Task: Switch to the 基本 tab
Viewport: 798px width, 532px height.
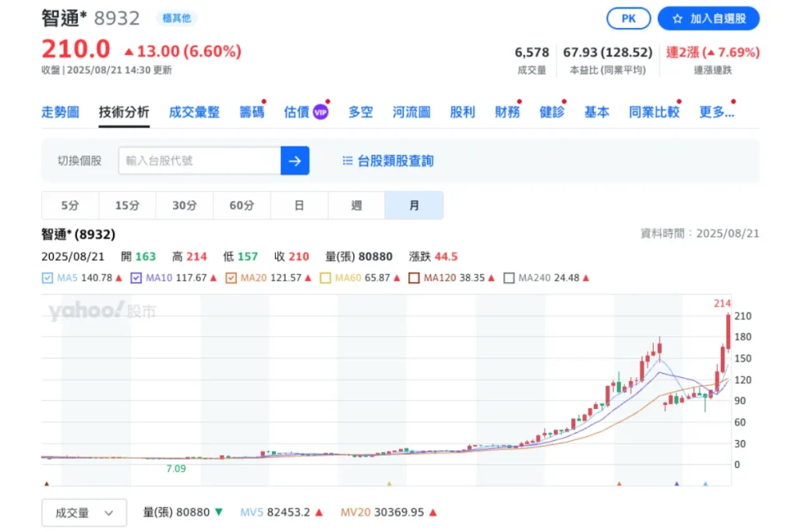Action: click(x=596, y=112)
